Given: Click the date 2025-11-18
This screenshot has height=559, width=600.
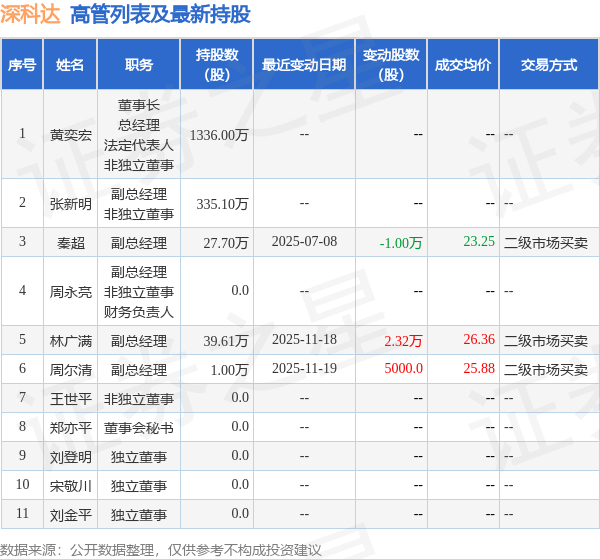Looking at the screenshot, I should pyautogui.click(x=304, y=339).
